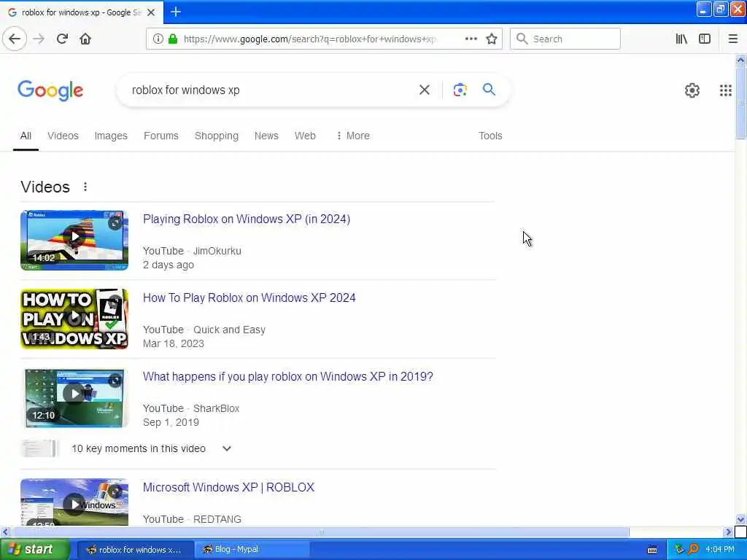Click the key moments preview thumbnail

[x=39, y=448]
